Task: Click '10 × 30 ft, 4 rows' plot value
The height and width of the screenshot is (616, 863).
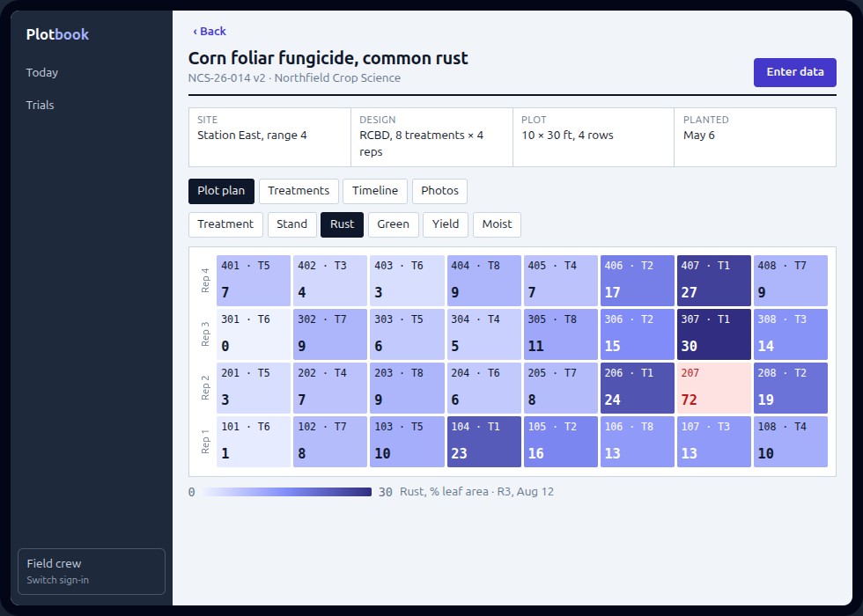Action: point(567,136)
